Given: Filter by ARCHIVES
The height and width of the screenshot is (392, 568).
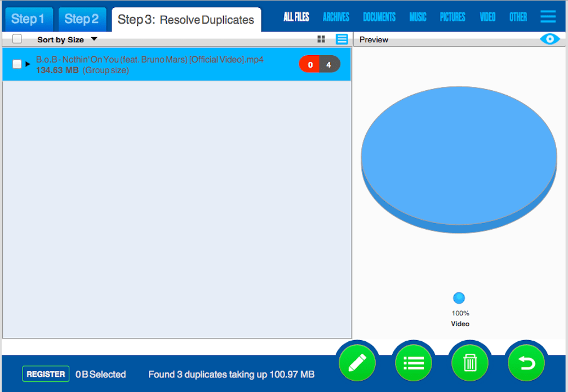Looking at the screenshot, I should [x=336, y=17].
